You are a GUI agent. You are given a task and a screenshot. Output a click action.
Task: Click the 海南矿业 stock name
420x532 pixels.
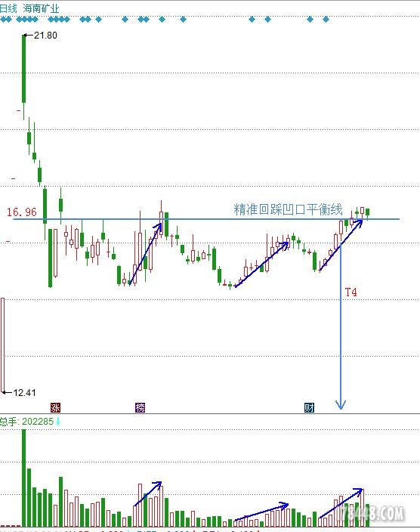coord(41,8)
